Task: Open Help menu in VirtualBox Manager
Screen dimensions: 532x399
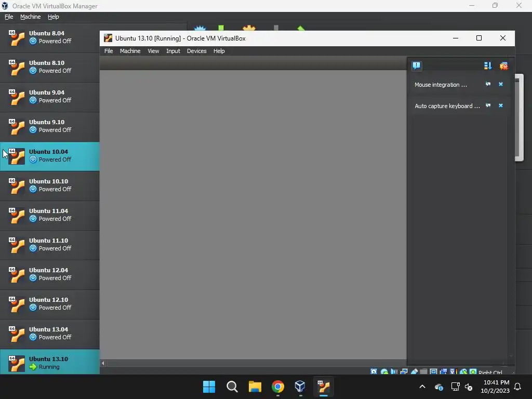Action: [x=53, y=17]
